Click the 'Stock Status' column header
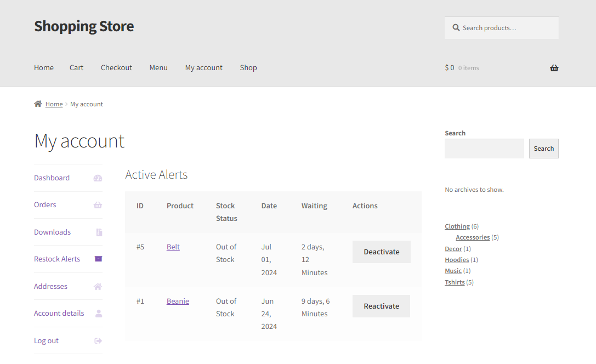Screen dimensions: 596x364 [226, 212]
